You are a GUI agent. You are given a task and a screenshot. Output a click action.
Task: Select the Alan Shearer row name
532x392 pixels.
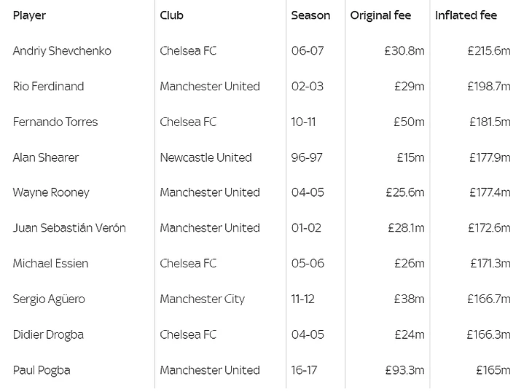(46, 157)
